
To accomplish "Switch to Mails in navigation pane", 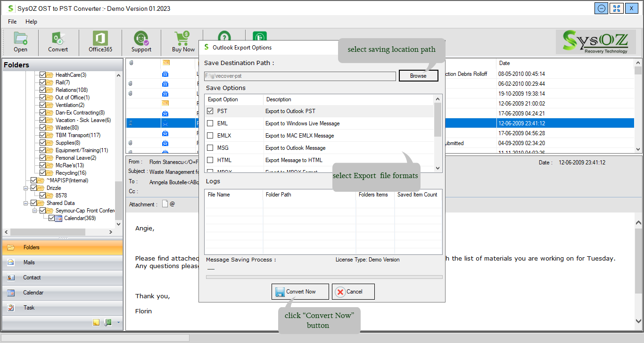I will click(x=29, y=262).
